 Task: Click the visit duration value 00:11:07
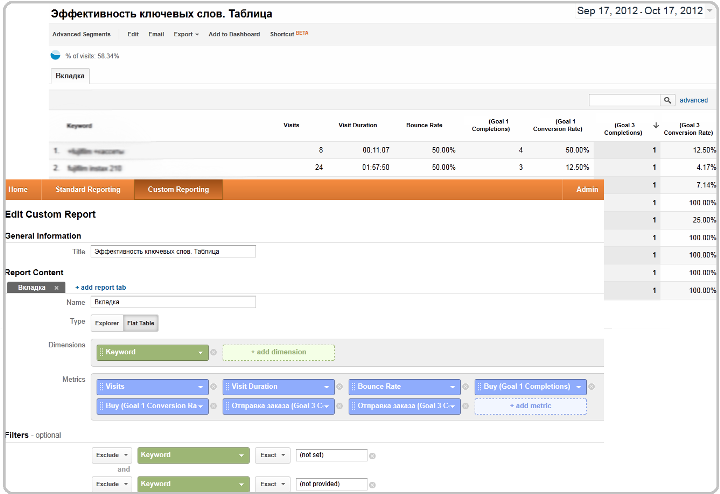tap(376, 150)
